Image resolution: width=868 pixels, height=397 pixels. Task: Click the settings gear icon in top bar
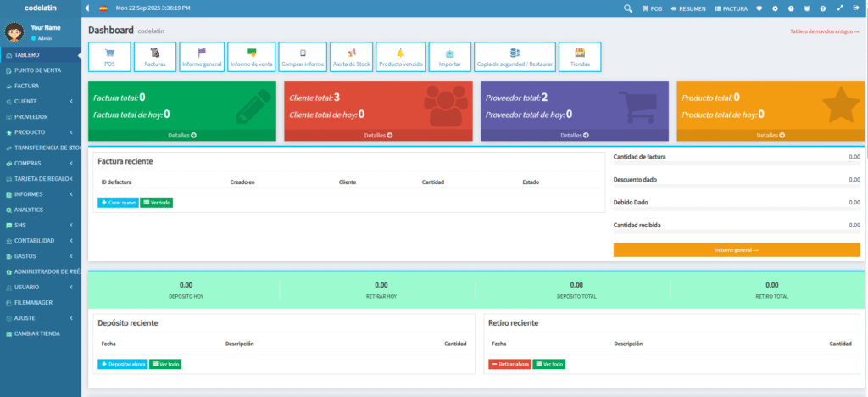point(774,8)
